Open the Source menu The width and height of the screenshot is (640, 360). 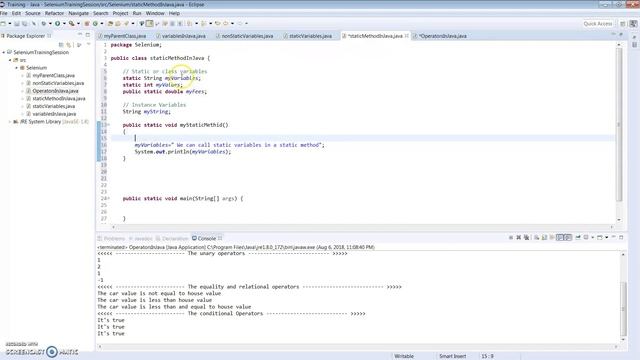[x=33, y=13]
